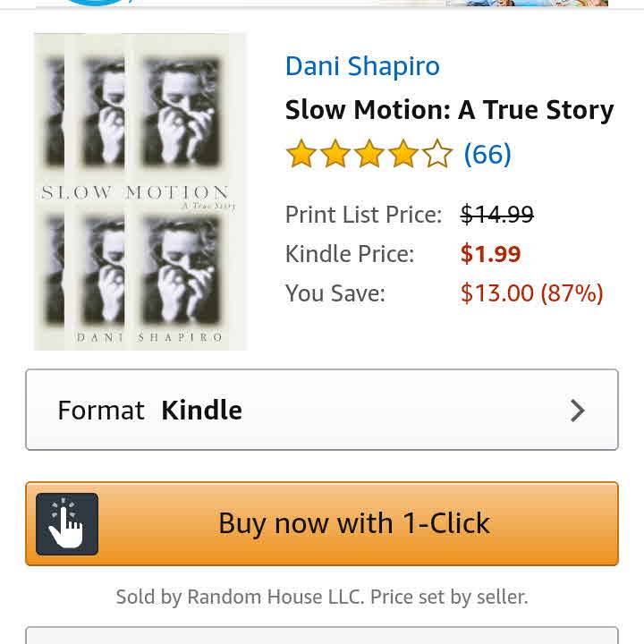This screenshot has width=644, height=644.
Task: Open author Dani Shapiro's page
Action: [x=362, y=66]
